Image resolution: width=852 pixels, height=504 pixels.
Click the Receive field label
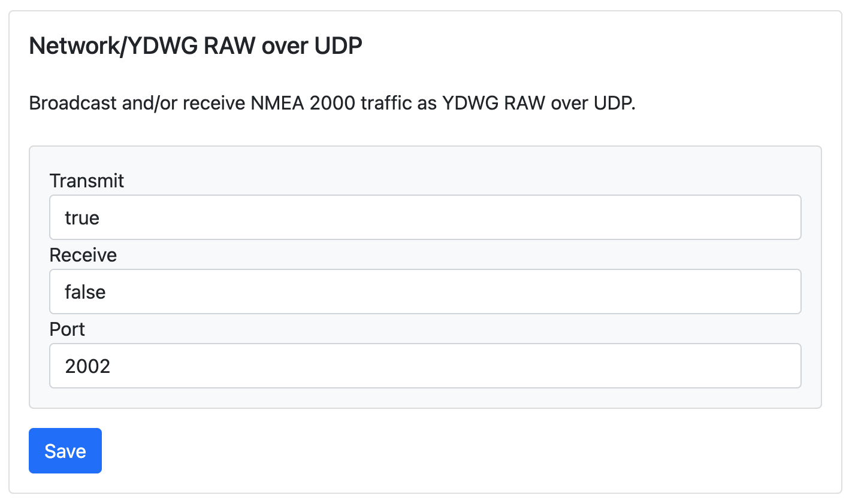83,255
